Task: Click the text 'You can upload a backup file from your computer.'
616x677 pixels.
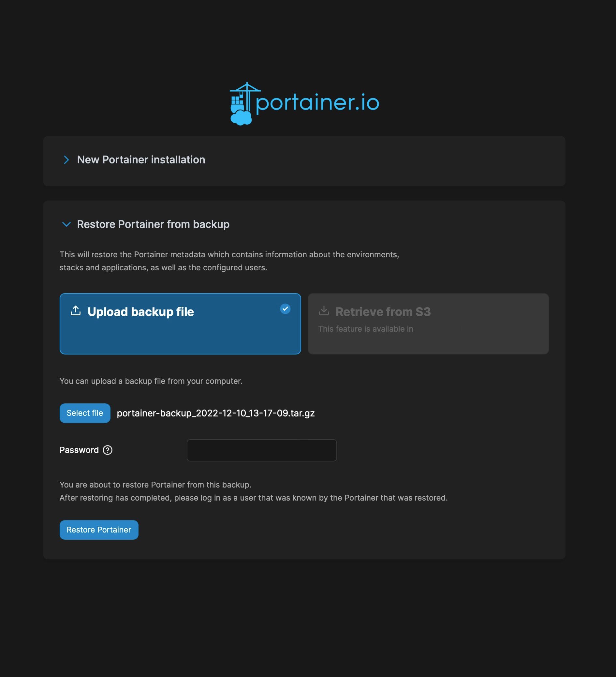Action: (151, 381)
